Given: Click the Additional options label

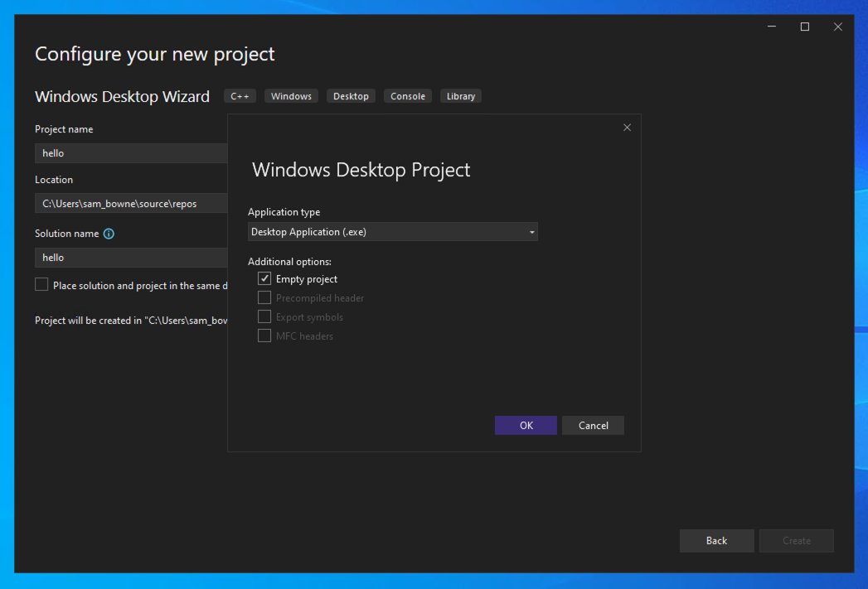Looking at the screenshot, I should click(289, 262).
